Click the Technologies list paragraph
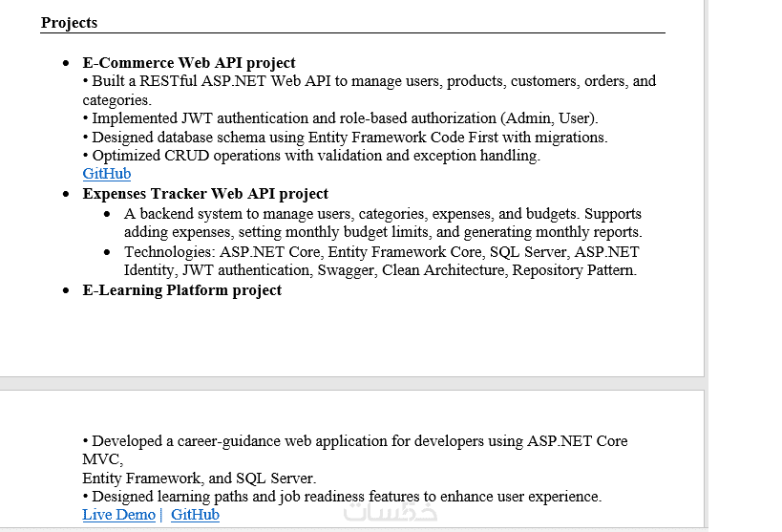 [380, 261]
